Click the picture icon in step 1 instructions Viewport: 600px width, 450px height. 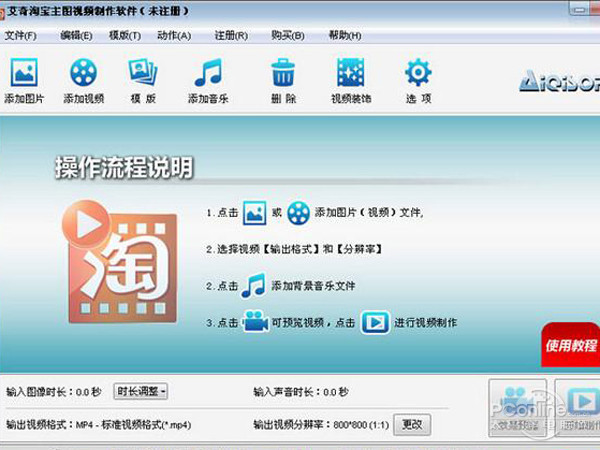pos(254,212)
